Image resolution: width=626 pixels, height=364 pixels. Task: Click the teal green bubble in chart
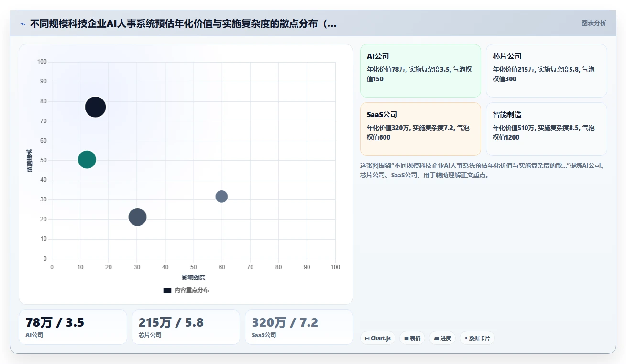pos(87,159)
